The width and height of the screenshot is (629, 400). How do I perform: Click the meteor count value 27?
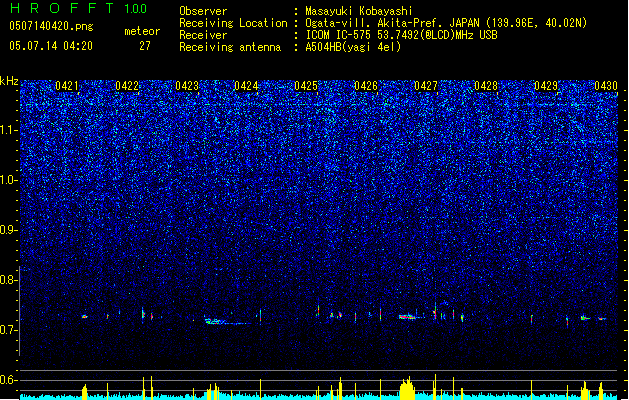[x=145, y=46]
